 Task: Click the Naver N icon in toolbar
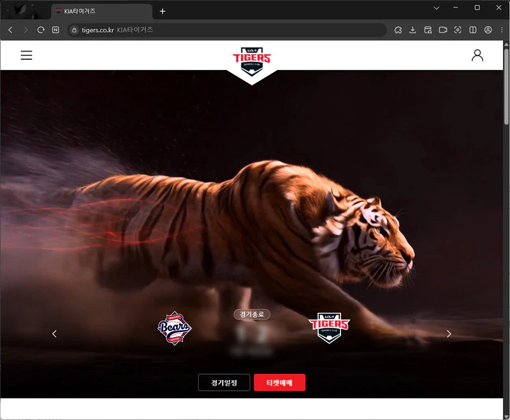coord(55,30)
